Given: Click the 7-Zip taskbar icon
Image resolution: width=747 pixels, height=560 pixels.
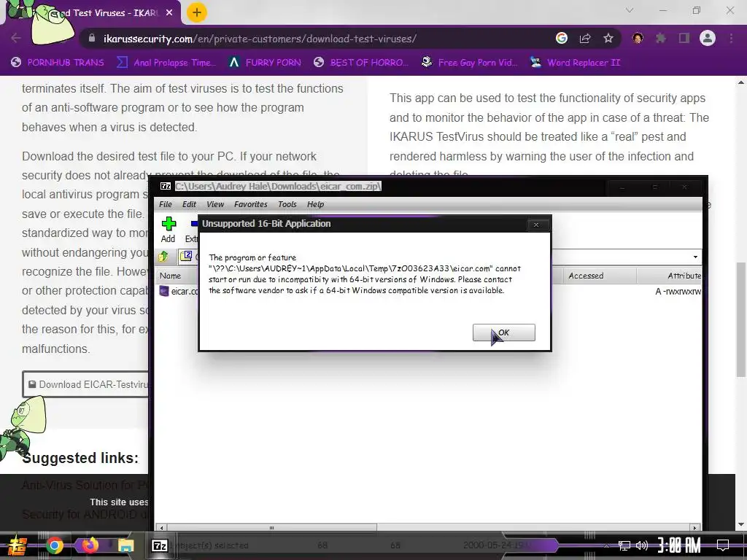Looking at the screenshot, I should click(159, 545).
